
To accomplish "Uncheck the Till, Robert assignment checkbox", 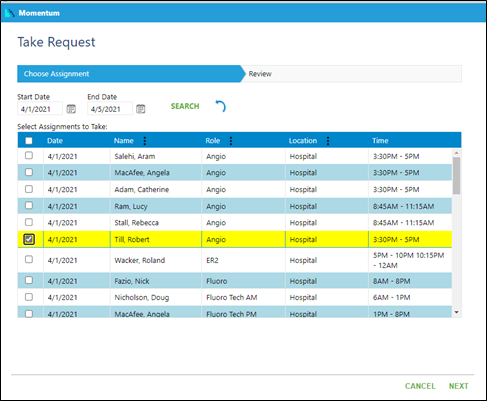I will tap(29, 239).
